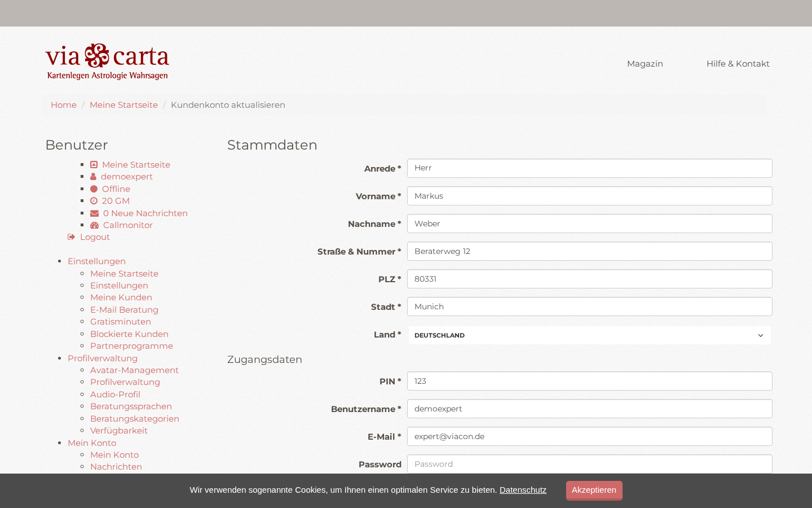
Task: Open Nachrichten under Mein Konto
Action: click(x=116, y=467)
